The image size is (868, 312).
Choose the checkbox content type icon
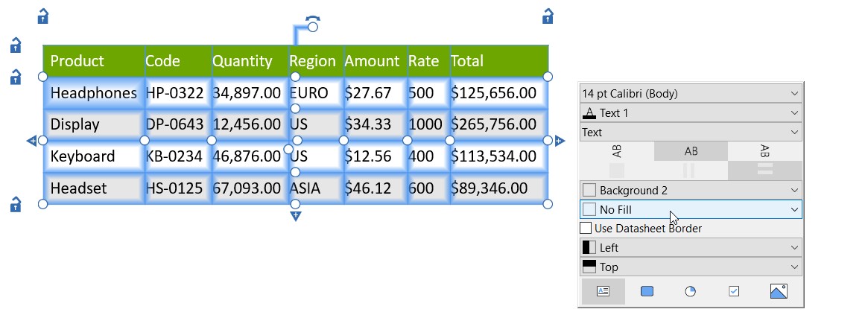coord(734,291)
